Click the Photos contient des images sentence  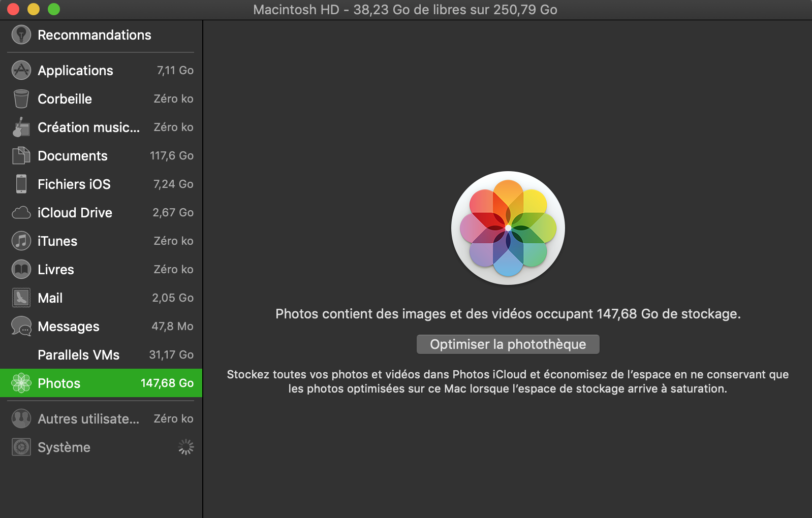tap(508, 314)
